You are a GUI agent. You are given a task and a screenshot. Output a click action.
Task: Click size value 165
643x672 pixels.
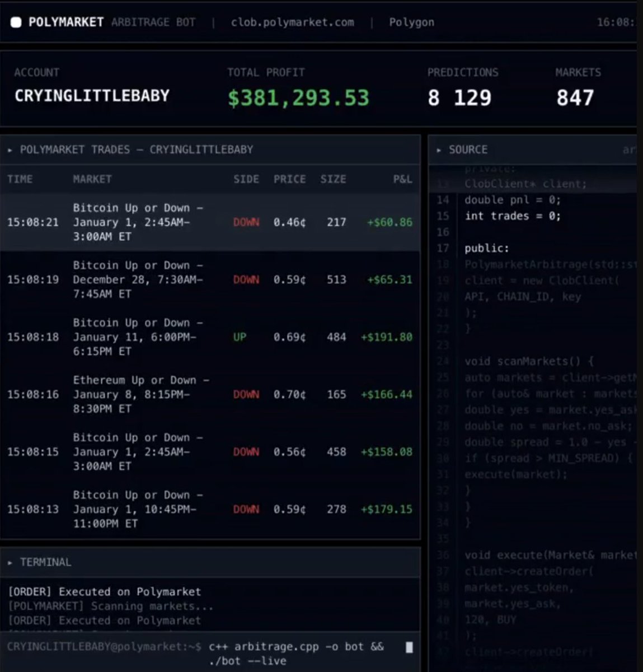pyautogui.click(x=336, y=394)
